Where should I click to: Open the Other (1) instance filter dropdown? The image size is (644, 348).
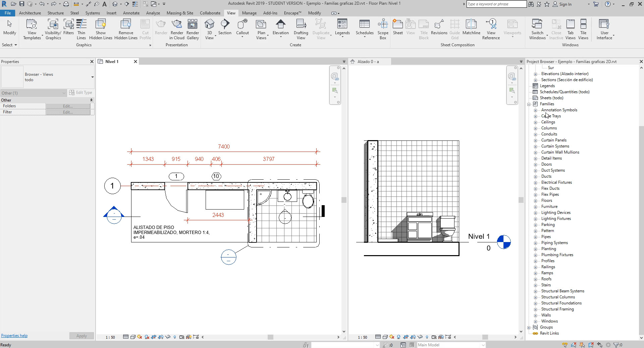point(34,93)
